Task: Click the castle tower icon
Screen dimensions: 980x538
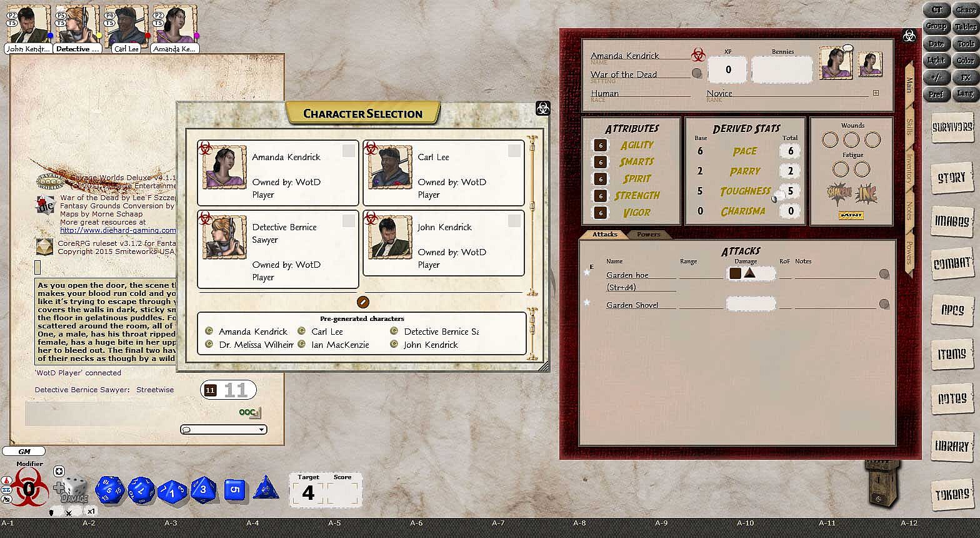Action: coord(882,483)
